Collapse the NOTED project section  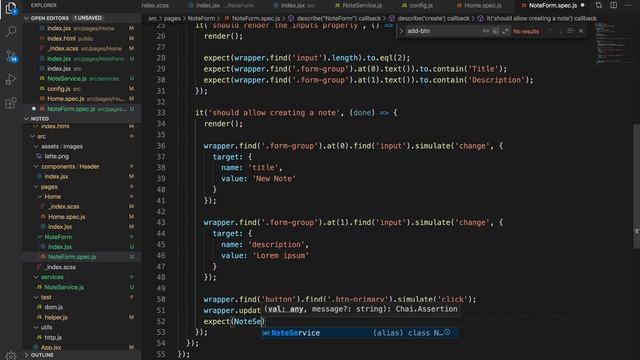click(27, 119)
